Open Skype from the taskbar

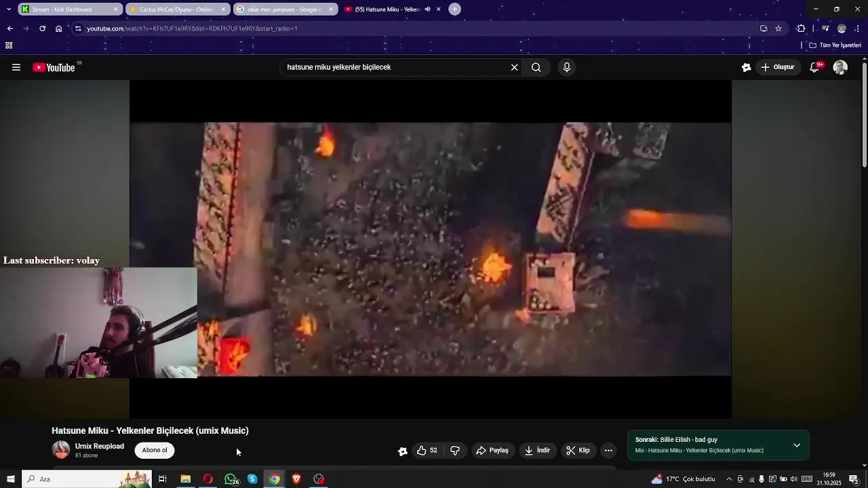252,479
